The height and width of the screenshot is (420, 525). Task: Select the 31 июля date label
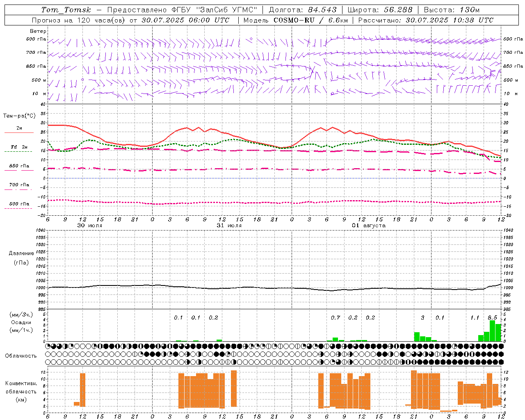229,226
